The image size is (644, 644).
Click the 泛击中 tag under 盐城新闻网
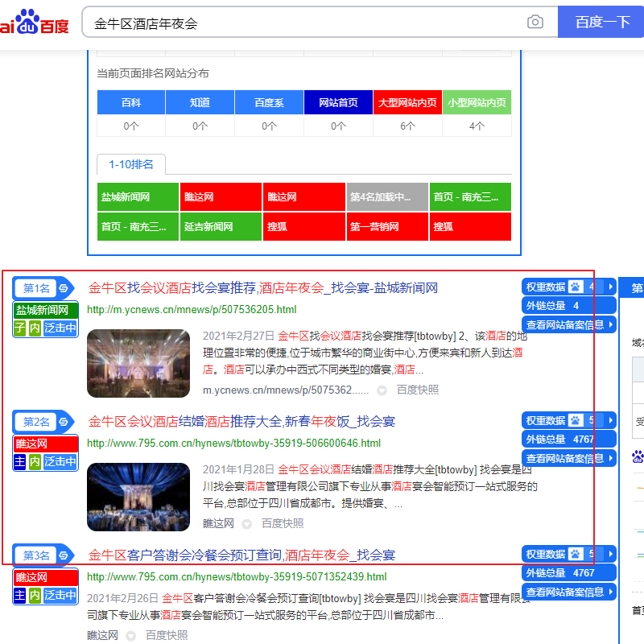[60, 328]
